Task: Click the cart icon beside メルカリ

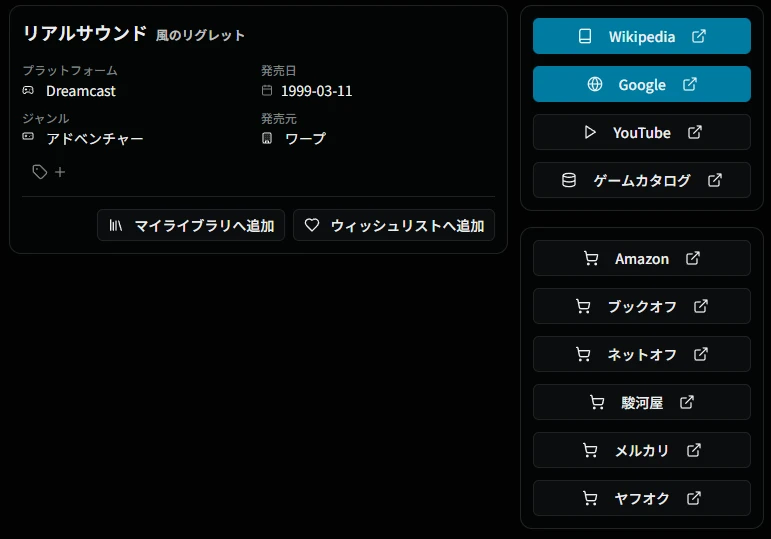Action: pyautogui.click(x=590, y=450)
